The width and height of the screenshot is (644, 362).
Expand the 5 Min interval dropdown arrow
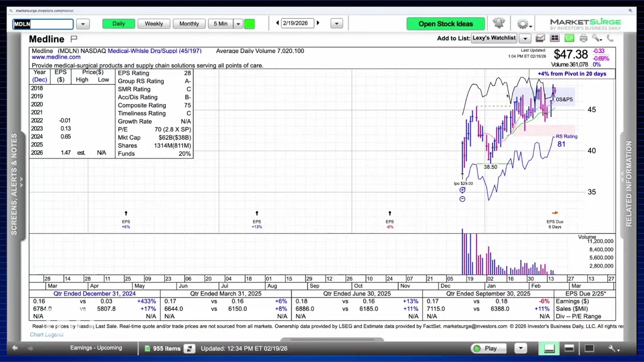(238, 24)
